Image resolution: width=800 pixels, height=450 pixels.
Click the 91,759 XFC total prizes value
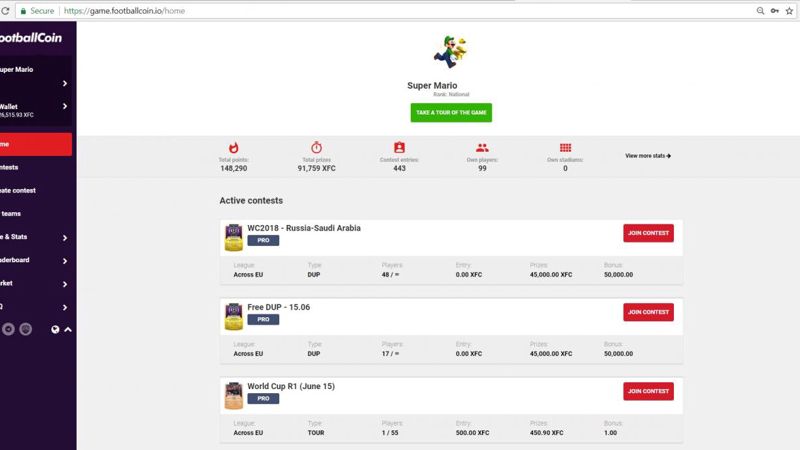(316, 168)
